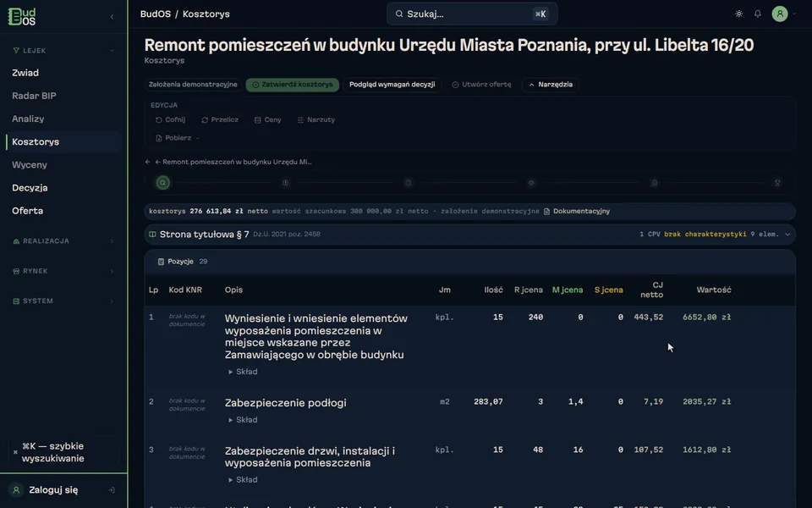Click Przelicz recalculate tool
The image size is (812, 508).
tap(220, 119)
